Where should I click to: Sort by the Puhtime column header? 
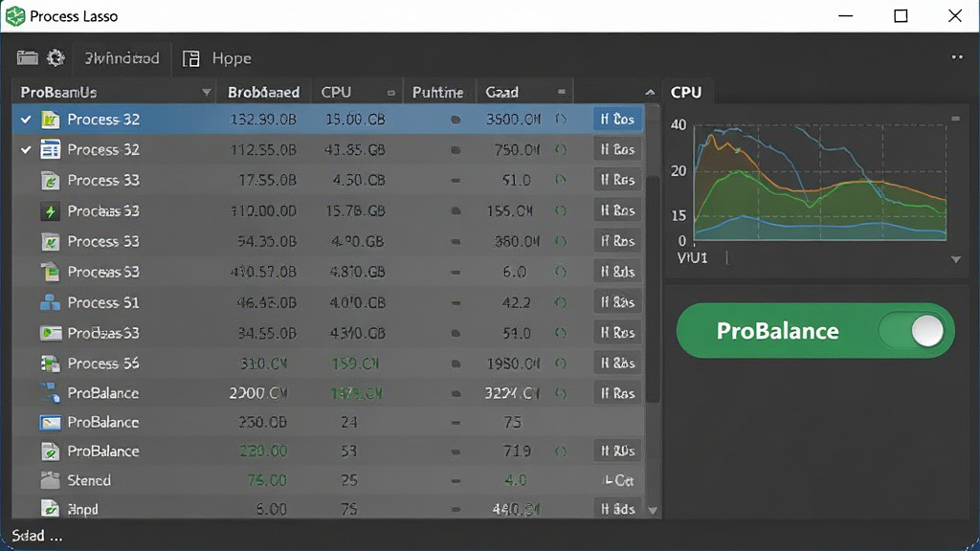[437, 93]
